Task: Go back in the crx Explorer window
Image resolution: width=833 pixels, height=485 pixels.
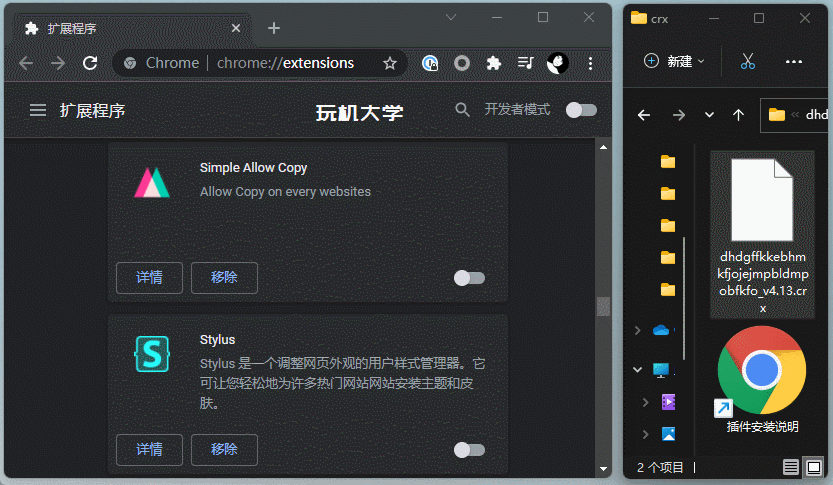Action: pyautogui.click(x=644, y=115)
